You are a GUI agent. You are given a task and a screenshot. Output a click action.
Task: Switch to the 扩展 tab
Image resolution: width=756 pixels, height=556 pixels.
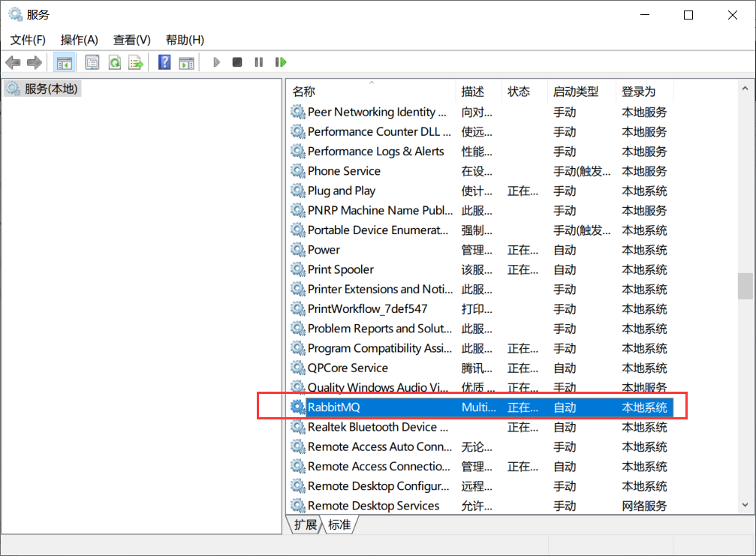tap(306, 524)
